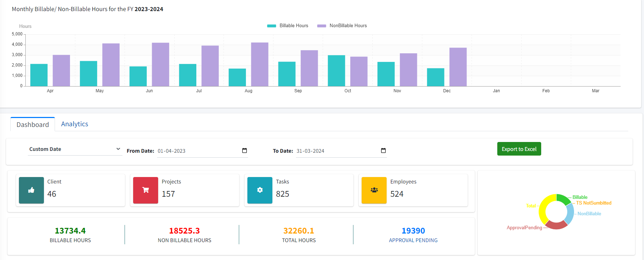Click the 32260.1 total hours value
644x260 pixels.
coord(299,231)
